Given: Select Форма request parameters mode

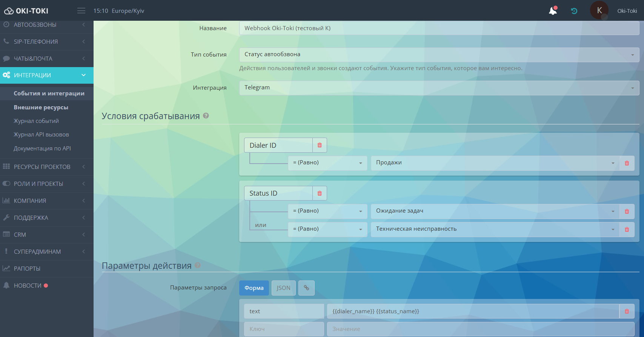Looking at the screenshot, I should point(254,288).
